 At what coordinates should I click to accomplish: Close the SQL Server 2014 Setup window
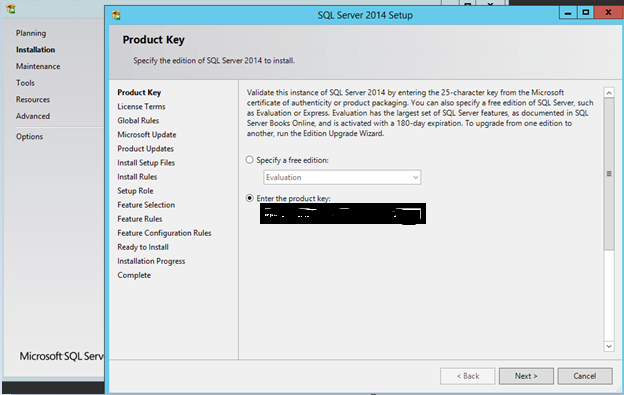coord(608,13)
